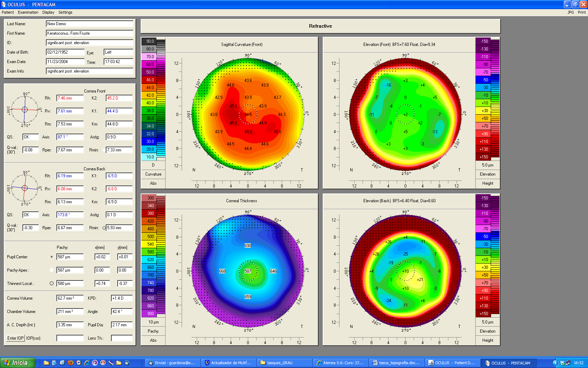The image size is (588, 368).
Task: Select the Pachy Apex white dot marker
Action: [x=51, y=270]
